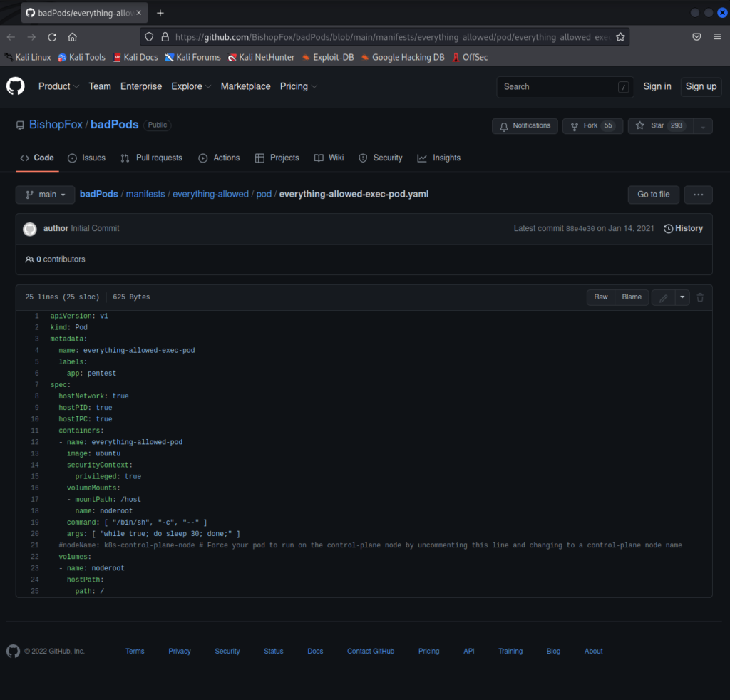
Task: Open Kali Forums bookmark
Action: tap(192, 57)
